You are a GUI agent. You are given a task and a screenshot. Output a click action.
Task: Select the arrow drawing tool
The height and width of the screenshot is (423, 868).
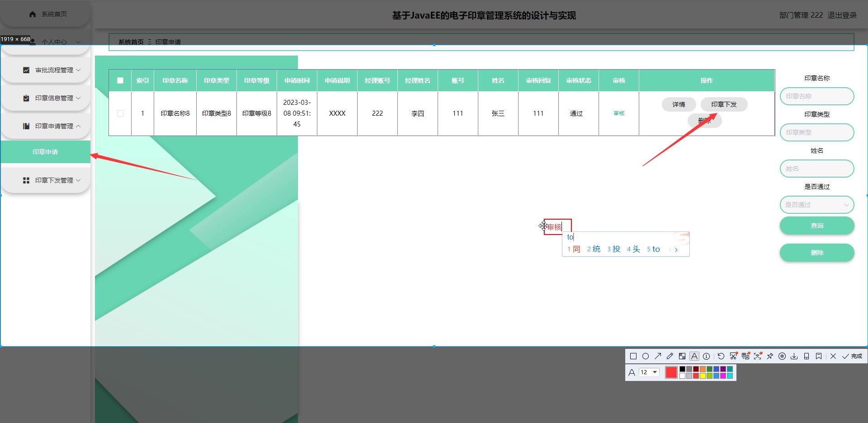pyautogui.click(x=658, y=356)
